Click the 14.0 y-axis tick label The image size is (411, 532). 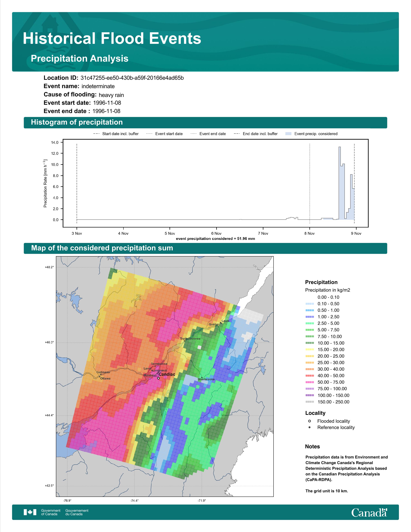click(55, 143)
